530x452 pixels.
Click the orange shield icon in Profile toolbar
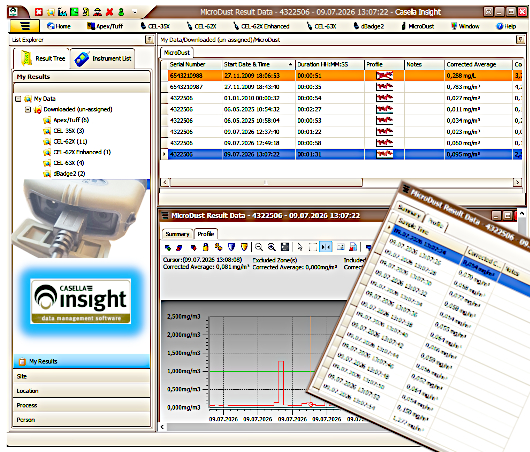coord(244,247)
